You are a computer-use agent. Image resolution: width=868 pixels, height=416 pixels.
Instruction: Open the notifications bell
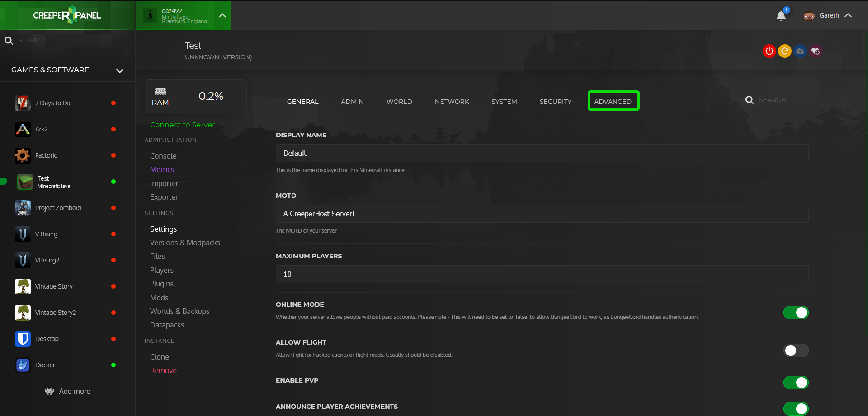pyautogui.click(x=781, y=16)
